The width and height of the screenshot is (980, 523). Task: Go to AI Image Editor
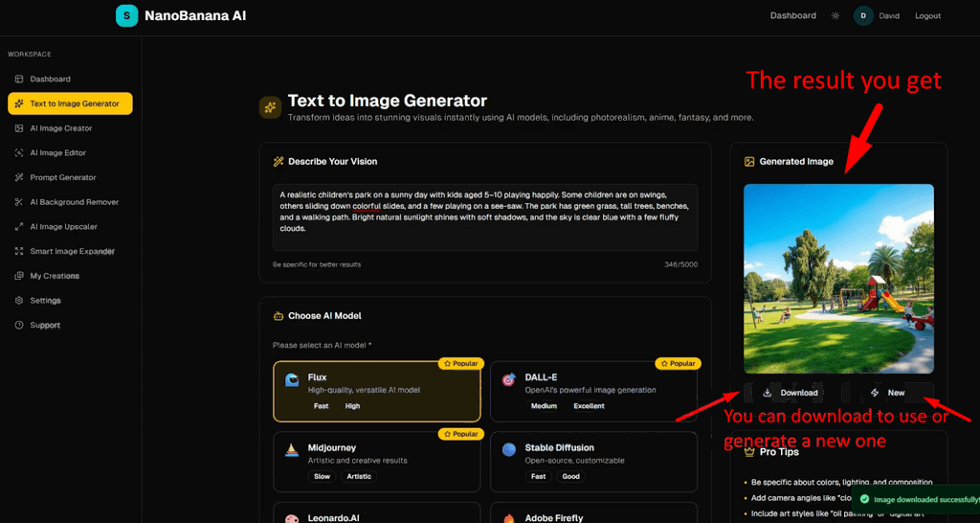(70, 152)
